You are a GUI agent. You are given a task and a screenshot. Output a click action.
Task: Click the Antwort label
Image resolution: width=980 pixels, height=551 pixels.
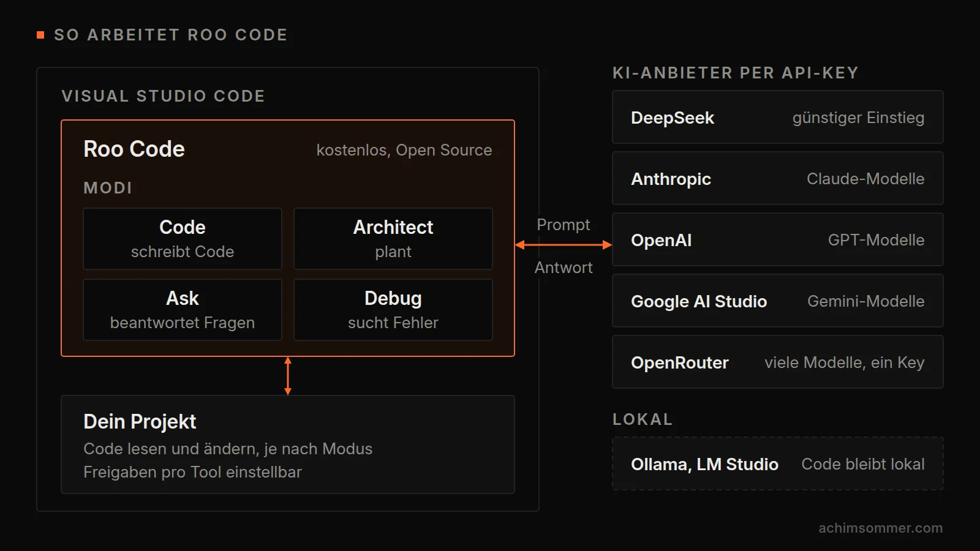click(x=563, y=268)
